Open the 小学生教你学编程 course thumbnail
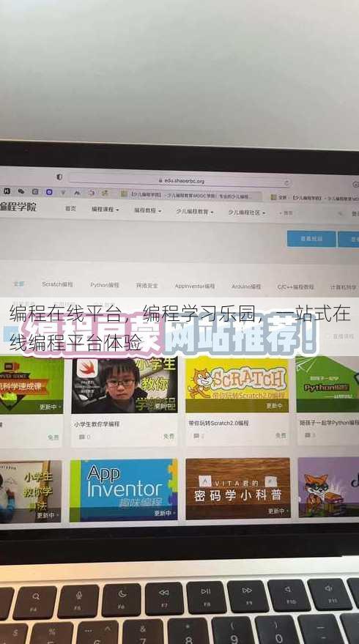The width and height of the screenshot is (359, 644). pyautogui.click(x=125, y=385)
